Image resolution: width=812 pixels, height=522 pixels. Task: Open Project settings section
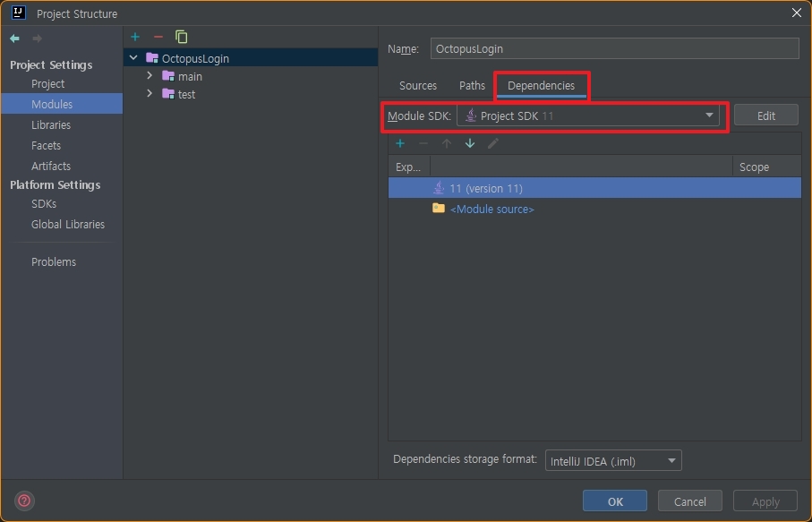pos(47,84)
